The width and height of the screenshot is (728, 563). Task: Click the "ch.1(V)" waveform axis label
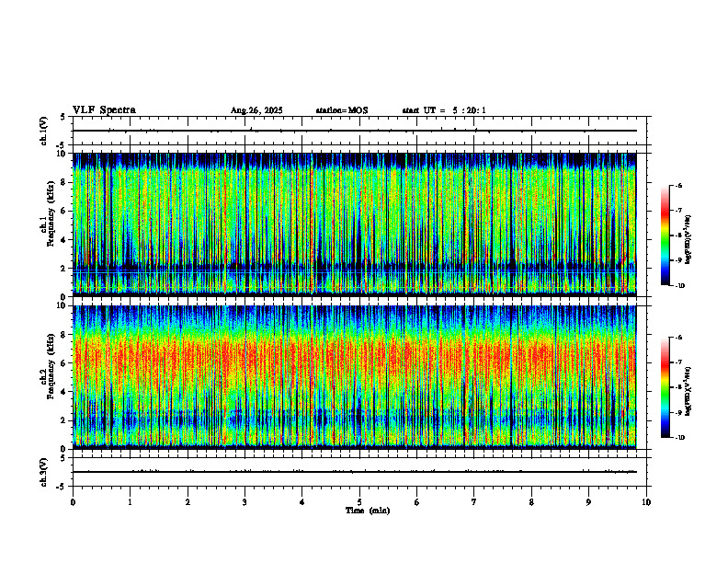[43, 131]
